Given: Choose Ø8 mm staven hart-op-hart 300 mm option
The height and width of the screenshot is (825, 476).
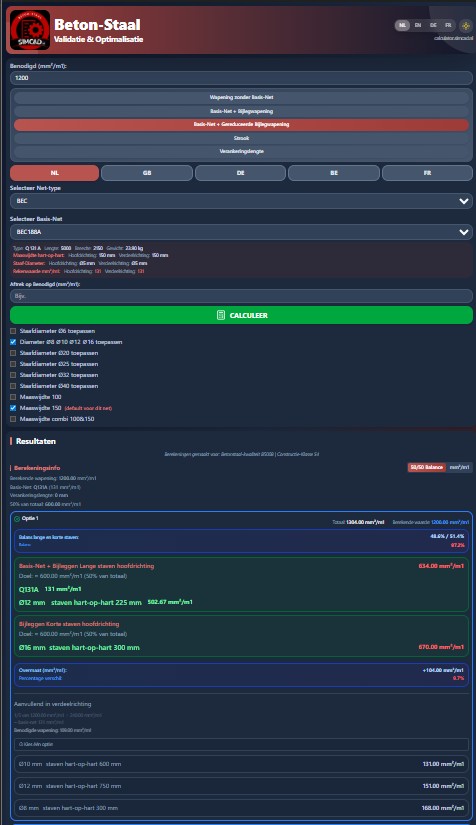Looking at the screenshot, I should pyautogui.click(x=241, y=808).
